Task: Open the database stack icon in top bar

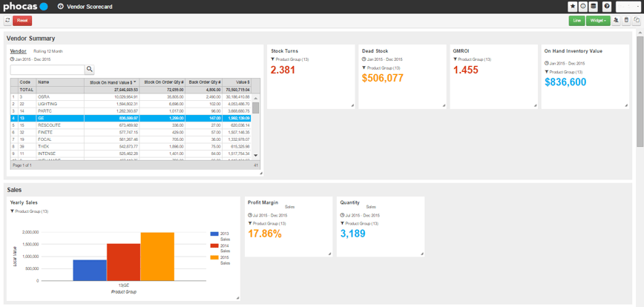Action: (x=593, y=7)
